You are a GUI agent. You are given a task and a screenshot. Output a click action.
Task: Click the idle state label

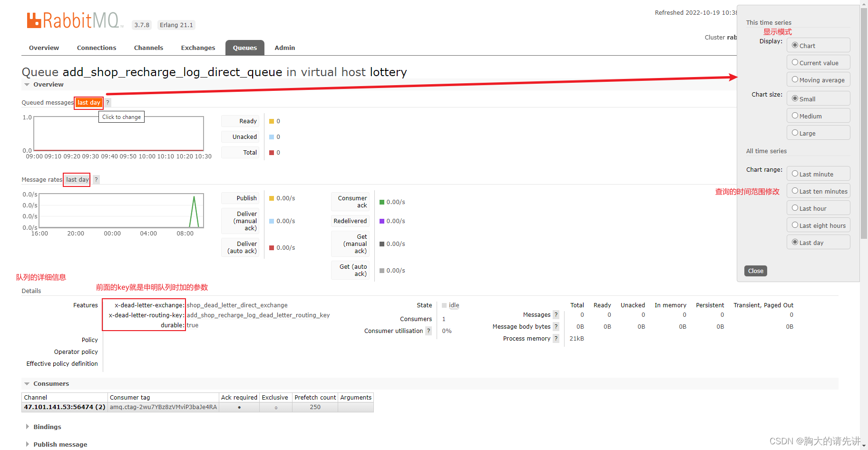pos(454,305)
